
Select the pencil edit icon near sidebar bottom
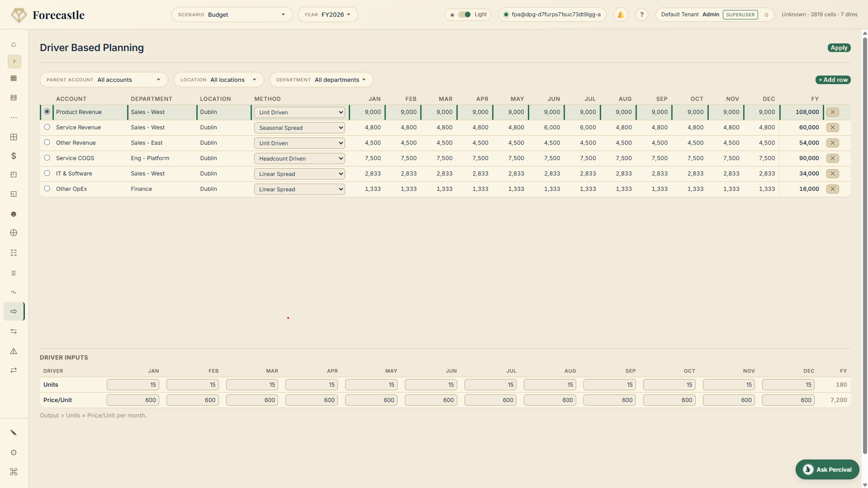[x=14, y=432]
